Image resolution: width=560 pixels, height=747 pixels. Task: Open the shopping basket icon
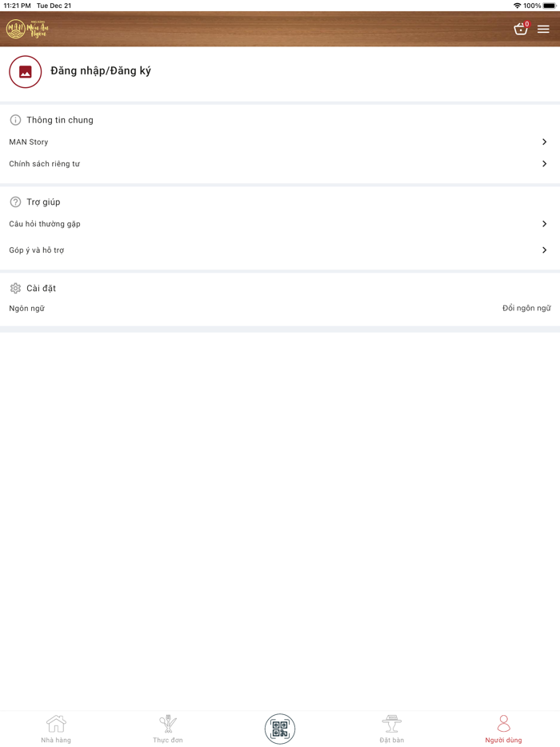[521, 30]
